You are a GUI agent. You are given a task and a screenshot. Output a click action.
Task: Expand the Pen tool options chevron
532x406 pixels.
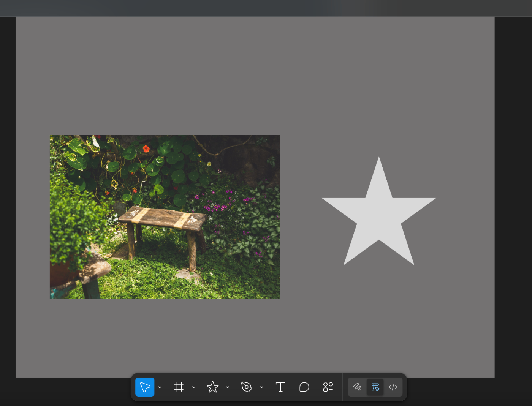click(261, 387)
